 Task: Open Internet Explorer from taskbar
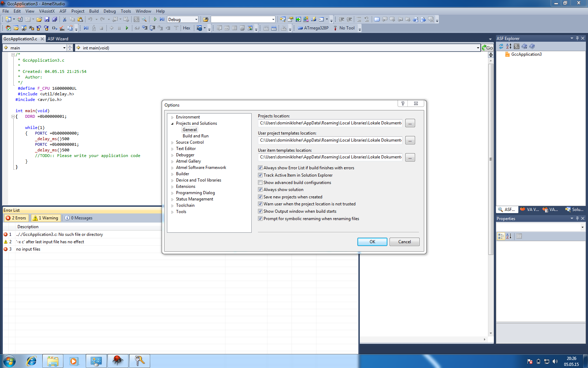coord(31,361)
